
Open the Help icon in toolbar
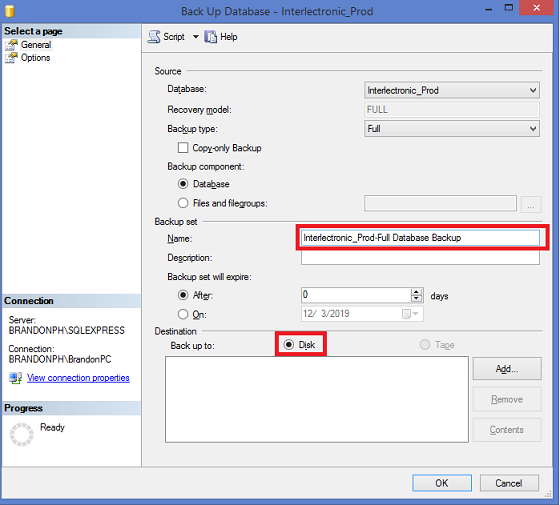pyautogui.click(x=210, y=37)
